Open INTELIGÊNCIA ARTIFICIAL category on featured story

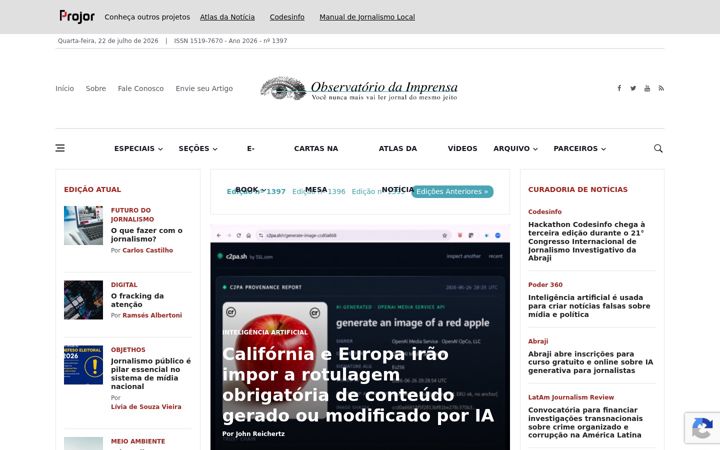[265, 332]
